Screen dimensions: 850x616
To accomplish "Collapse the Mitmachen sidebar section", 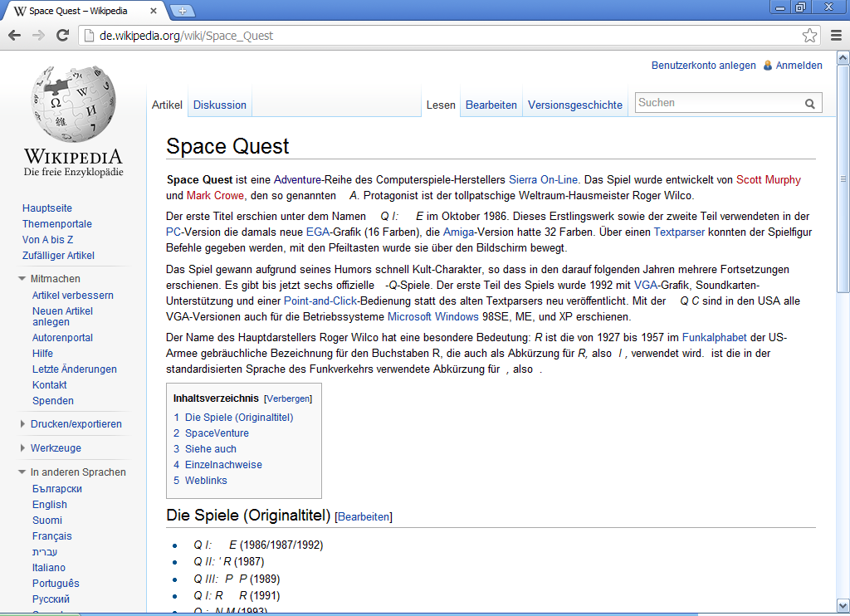I will pyautogui.click(x=22, y=279).
